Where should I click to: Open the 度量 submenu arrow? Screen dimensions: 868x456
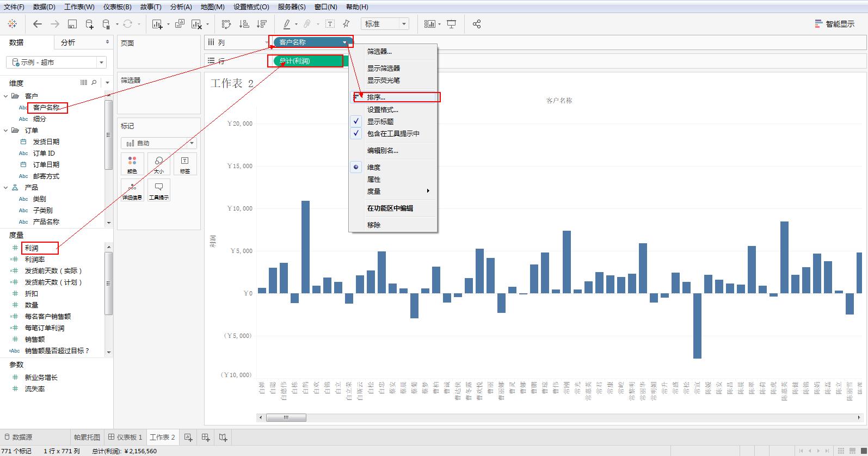click(x=428, y=191)
